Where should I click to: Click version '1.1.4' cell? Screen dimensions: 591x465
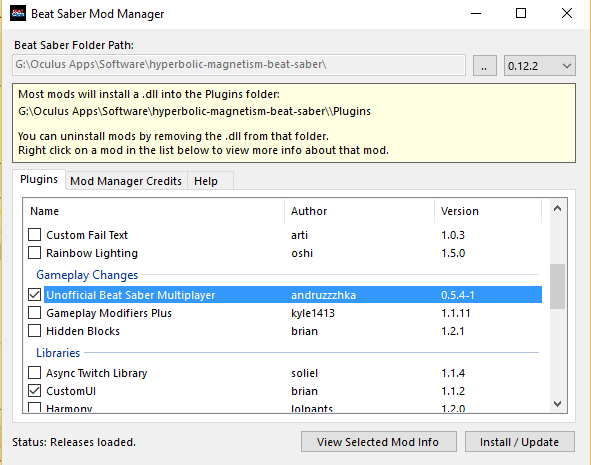(x=453, y=373)
